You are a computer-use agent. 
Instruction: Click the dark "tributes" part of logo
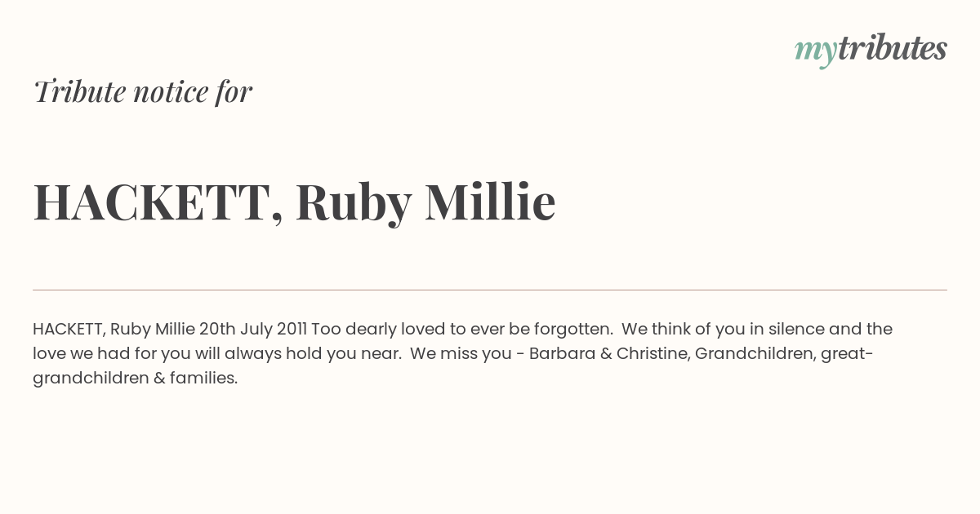point(893,48)
